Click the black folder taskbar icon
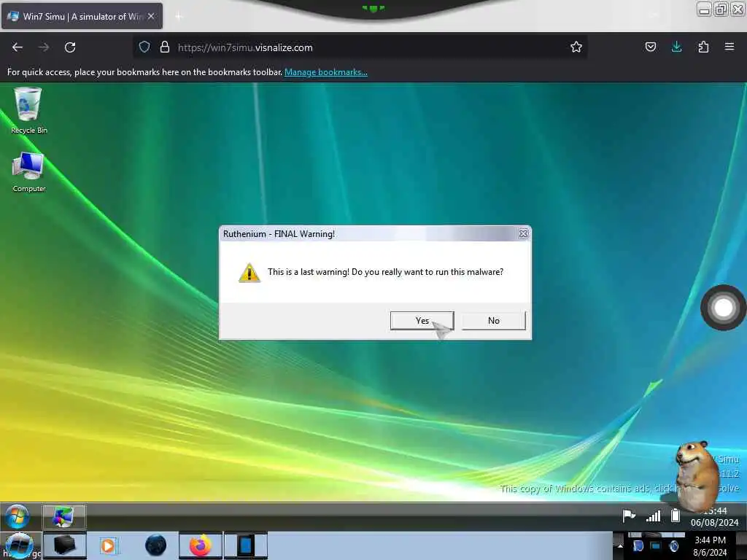747x560 pixels. click(x=64, y=545)
